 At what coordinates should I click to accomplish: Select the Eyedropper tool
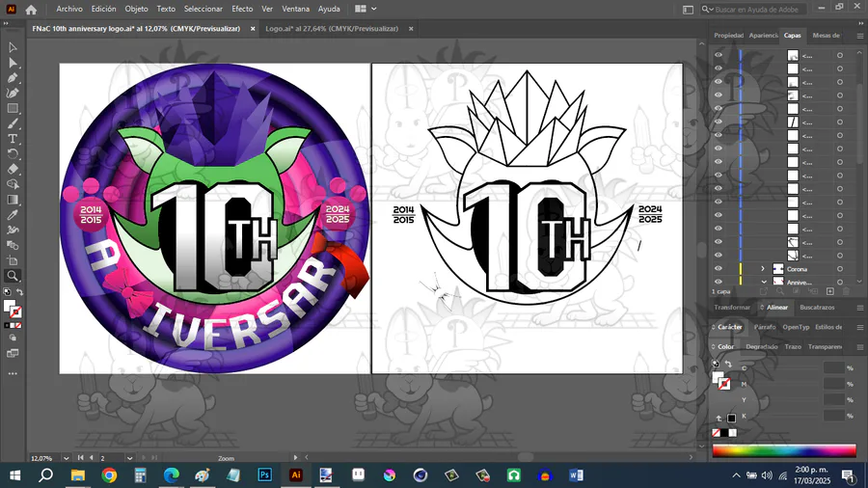click(13, 215)
